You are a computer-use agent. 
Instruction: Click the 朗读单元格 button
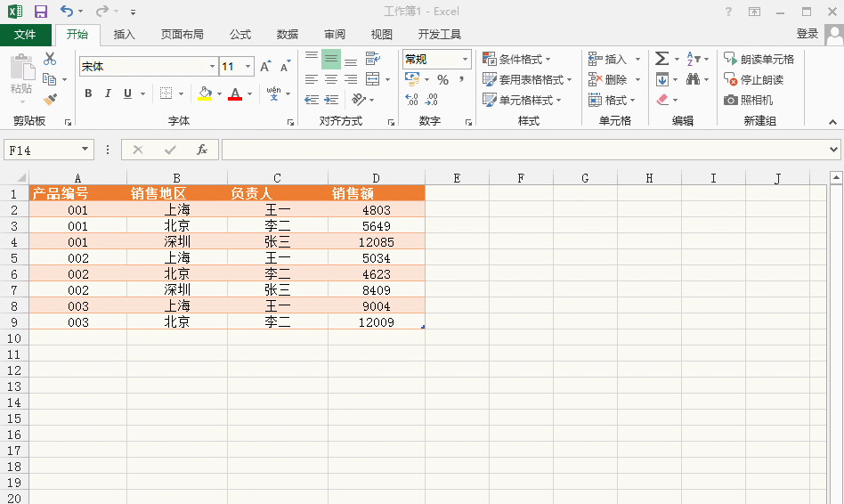point(759,59)
